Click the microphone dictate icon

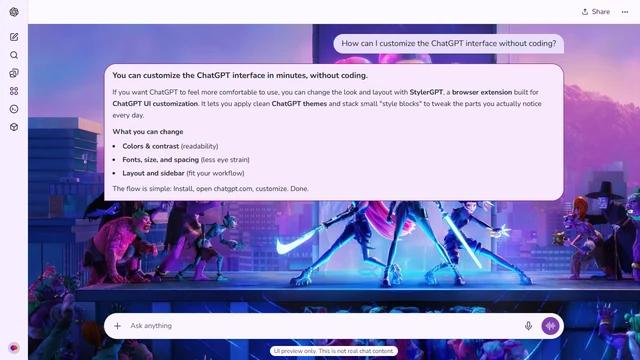point(528,326)
